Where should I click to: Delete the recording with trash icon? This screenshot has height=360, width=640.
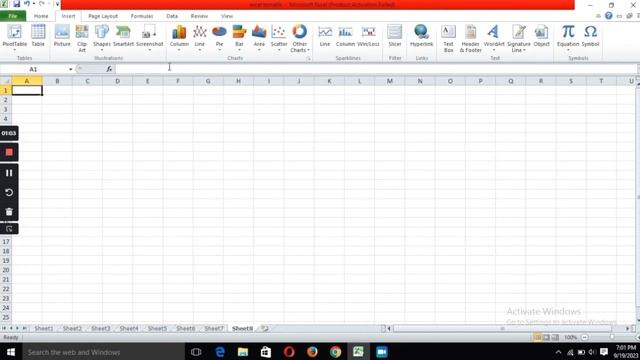click(9, 212)
